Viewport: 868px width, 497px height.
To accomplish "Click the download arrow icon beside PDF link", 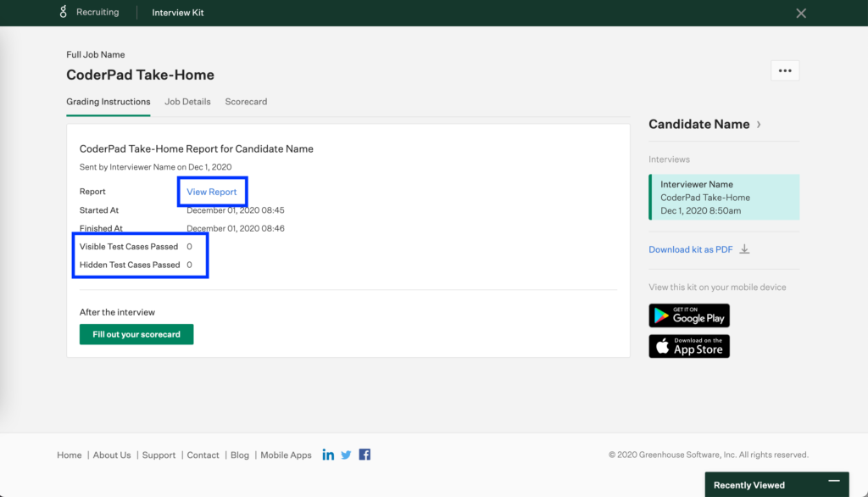I will [744, 248].
